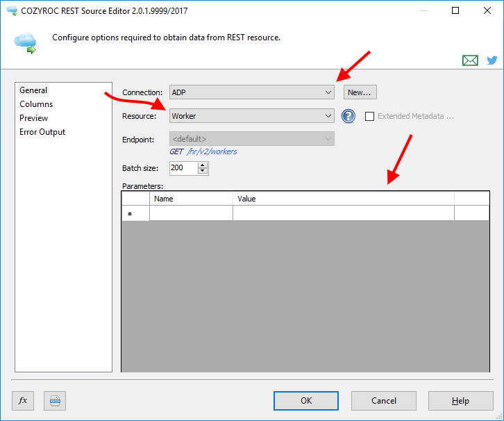504x421 pixels.
Task: Select the General page
Action: (33, 90)
